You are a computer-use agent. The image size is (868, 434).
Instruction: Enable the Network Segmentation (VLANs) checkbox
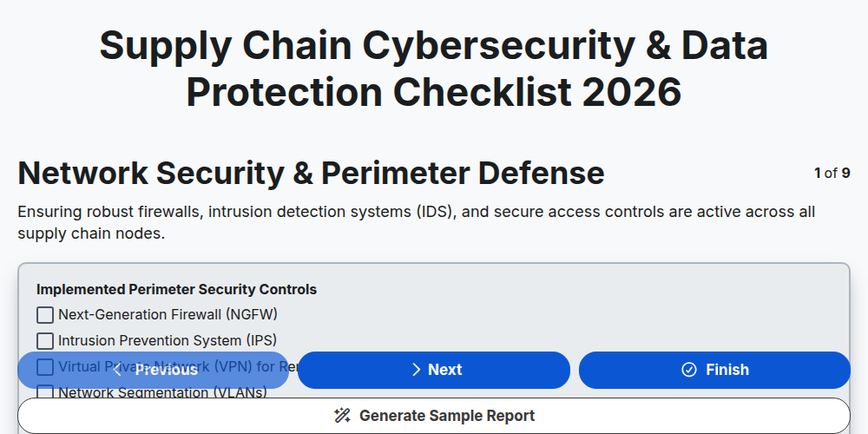click(x=45, y=392)
